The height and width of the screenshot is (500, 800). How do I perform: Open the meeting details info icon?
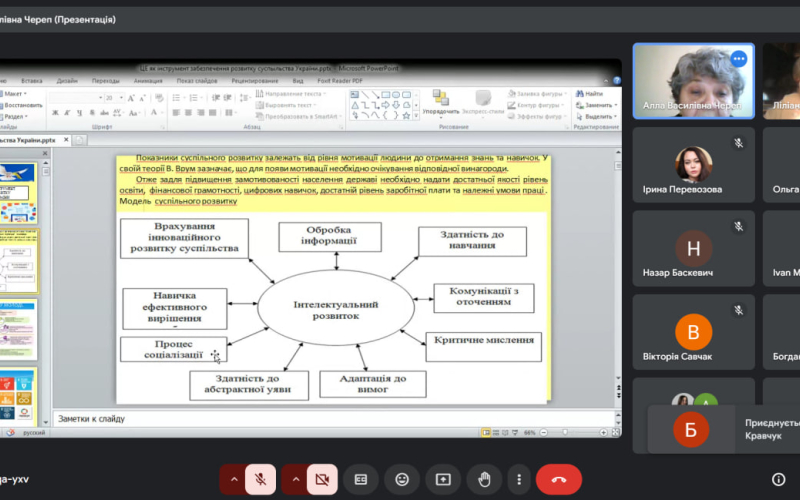tap(778, 479)
